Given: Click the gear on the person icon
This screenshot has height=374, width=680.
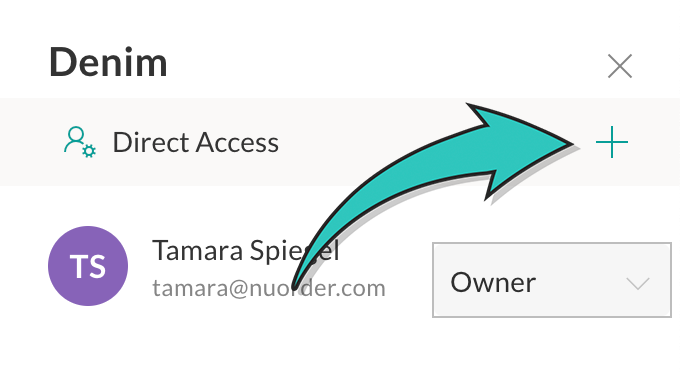Looking at the screenshot, I should point(89,151).
